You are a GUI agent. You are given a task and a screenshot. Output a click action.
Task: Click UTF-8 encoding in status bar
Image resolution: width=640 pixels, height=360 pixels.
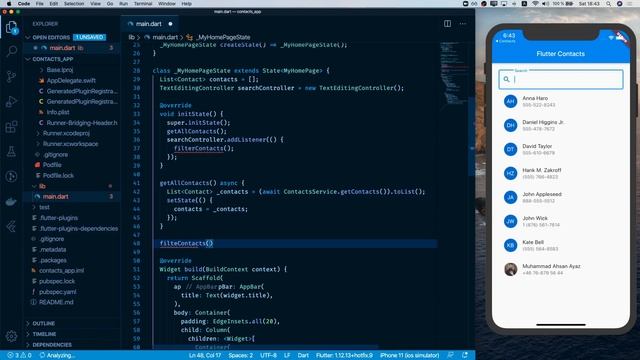pos(268,355)
